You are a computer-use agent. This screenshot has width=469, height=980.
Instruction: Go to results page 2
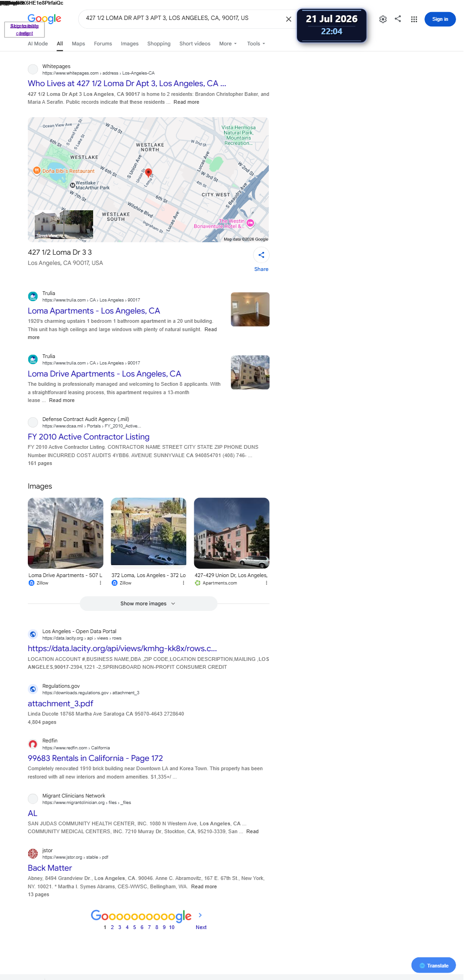tap(112, 927)
